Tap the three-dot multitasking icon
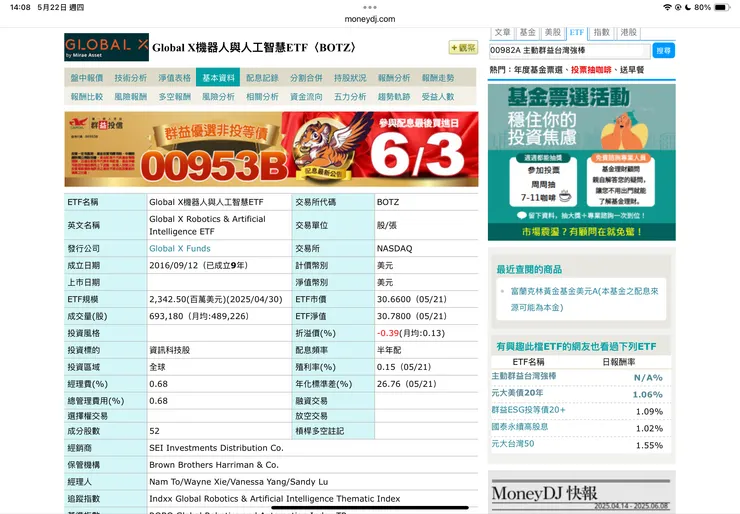 point(370,7)
